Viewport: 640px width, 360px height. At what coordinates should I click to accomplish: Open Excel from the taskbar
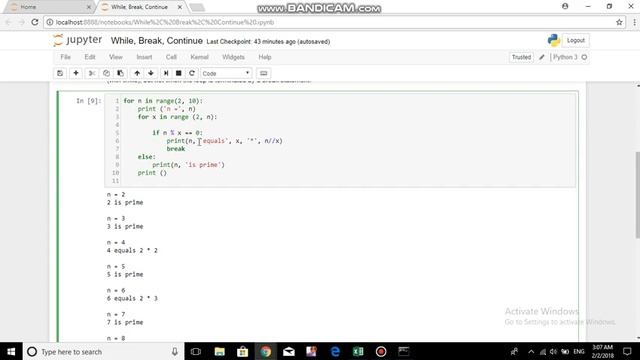pos(358,351)
